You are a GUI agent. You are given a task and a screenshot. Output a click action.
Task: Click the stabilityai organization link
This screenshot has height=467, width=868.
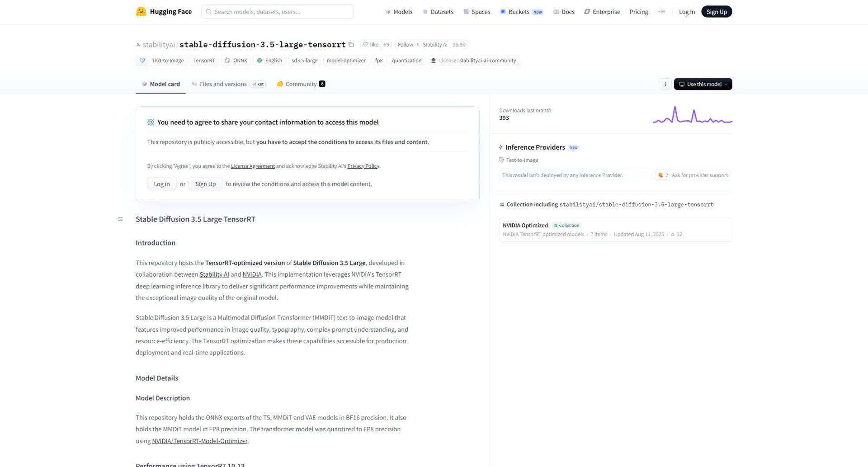(x=159, y=44)
